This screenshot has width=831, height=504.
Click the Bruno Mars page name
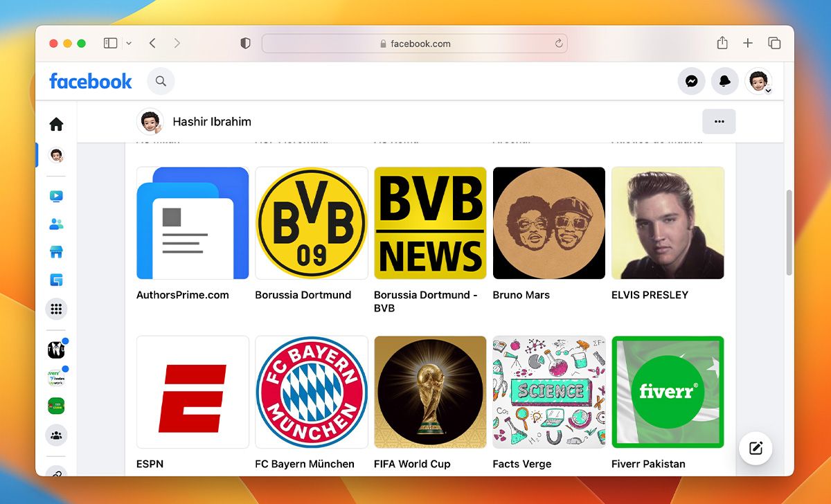521,295
